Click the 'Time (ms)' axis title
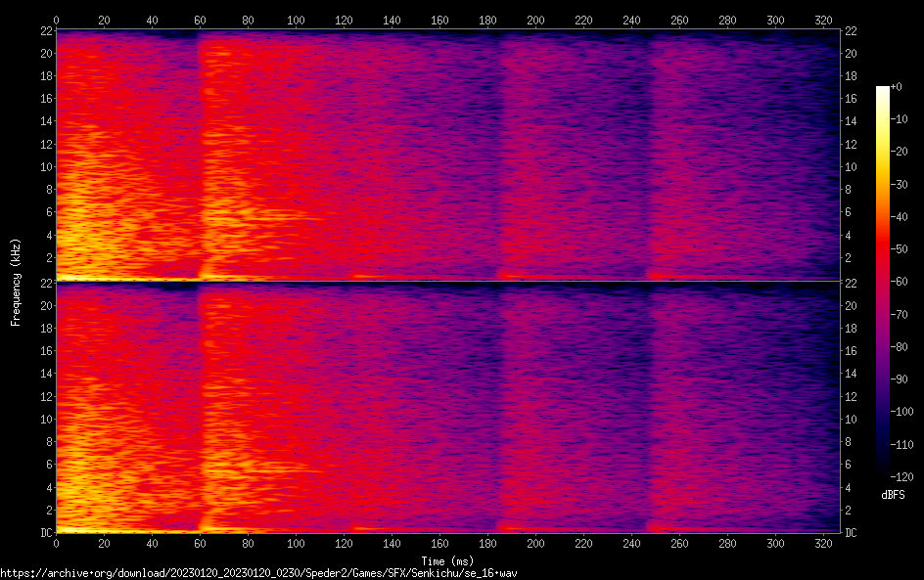The width and height of the screenshot is (924, 580). point(448,560)
